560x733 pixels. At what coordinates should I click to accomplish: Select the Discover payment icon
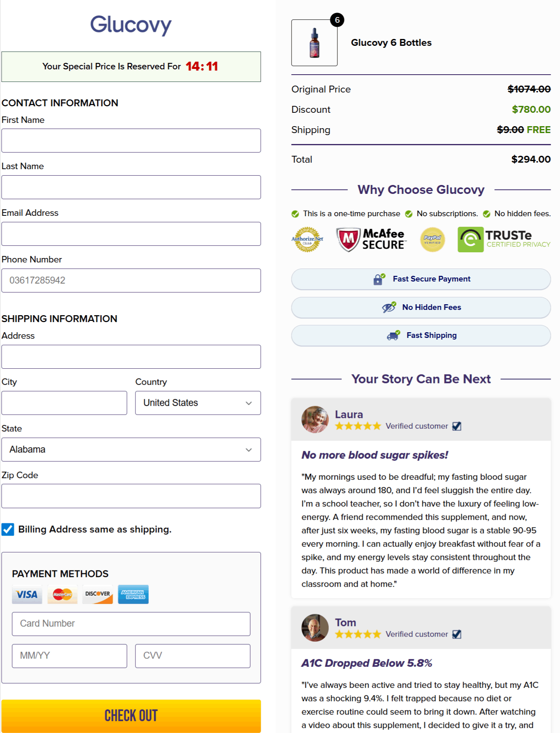(x=97, y=594)
